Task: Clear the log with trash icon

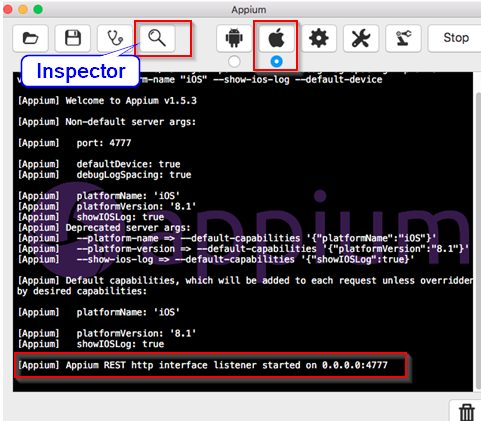Action: (467, 412)
